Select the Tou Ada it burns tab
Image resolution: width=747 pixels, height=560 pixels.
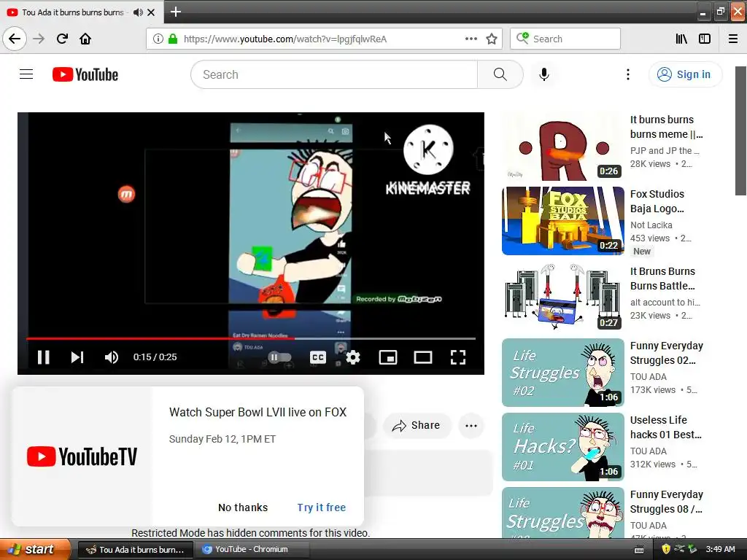[71, 12]
